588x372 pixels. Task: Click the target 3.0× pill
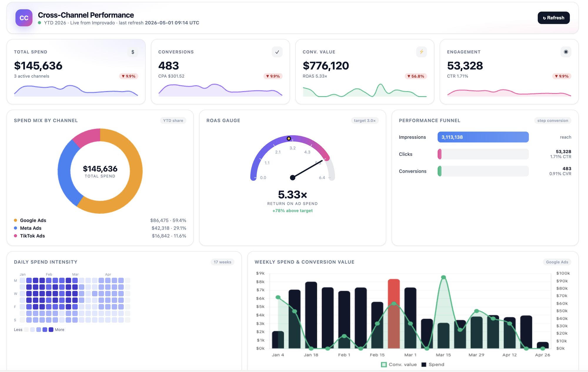(x=365, y=120)
